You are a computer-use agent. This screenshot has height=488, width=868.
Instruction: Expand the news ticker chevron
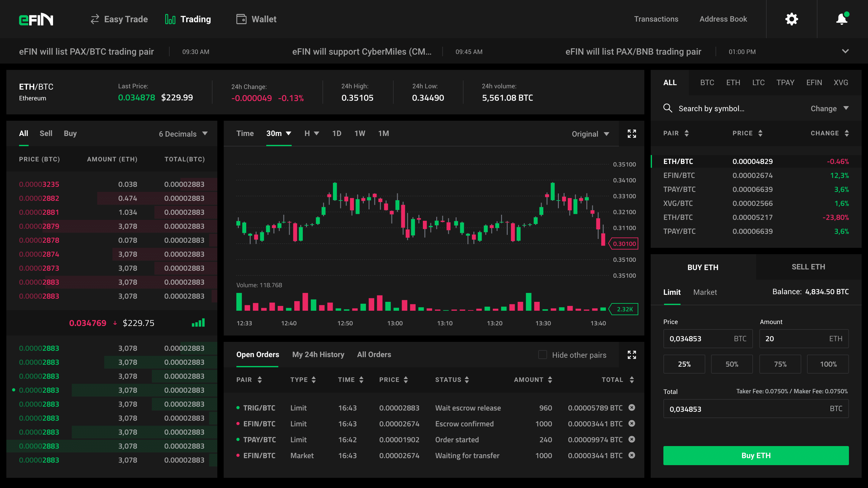pyautogui.click(x=845, y=51)
